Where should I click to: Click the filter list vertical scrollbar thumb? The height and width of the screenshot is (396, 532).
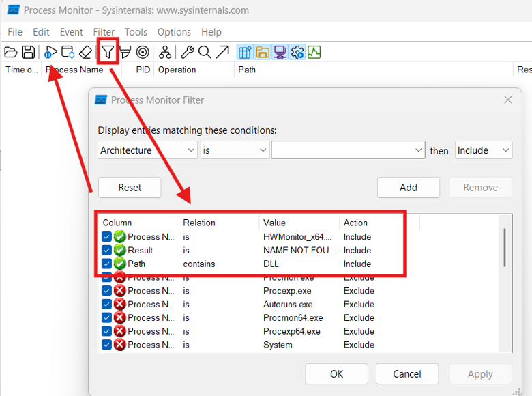click(x=505, y=247)
